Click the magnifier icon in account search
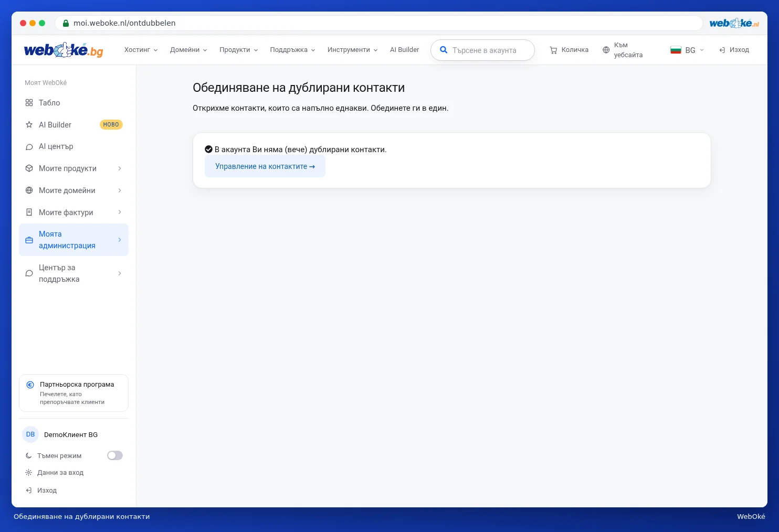This screenshot has height=532, width=779. coord(444,50)
